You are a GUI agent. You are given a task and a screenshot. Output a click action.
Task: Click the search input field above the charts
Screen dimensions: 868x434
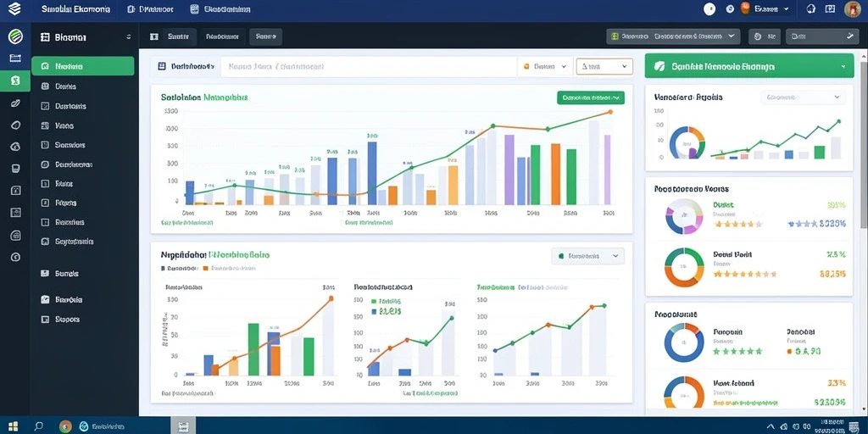click(368, 66)
